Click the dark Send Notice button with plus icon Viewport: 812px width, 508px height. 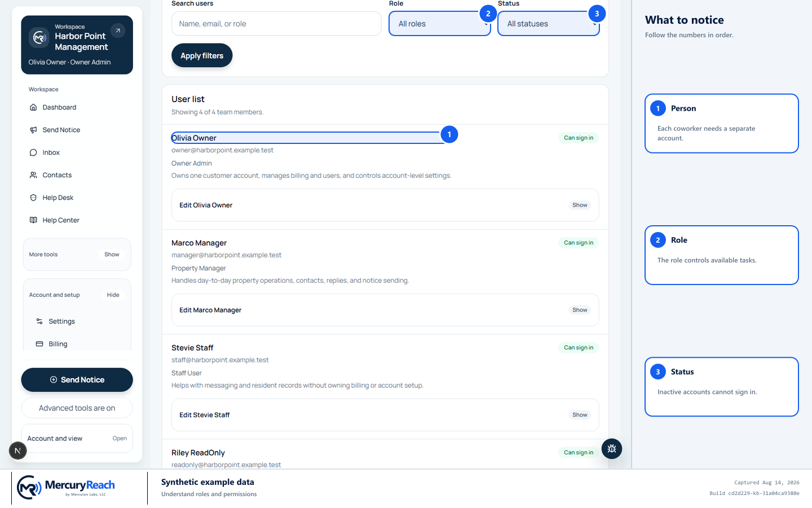pos(77,380)
